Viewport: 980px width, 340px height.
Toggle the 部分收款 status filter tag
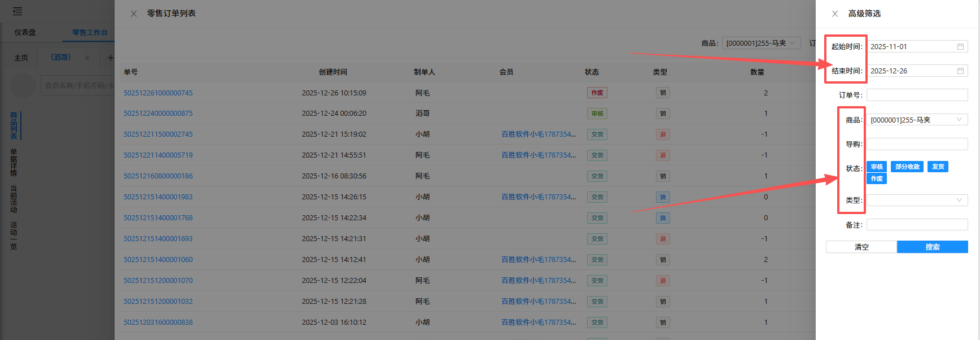pos(907,167)
